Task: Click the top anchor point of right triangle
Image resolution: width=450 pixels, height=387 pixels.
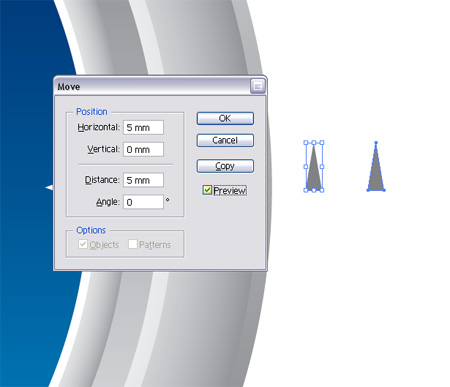Action: [x=376, y=143]
